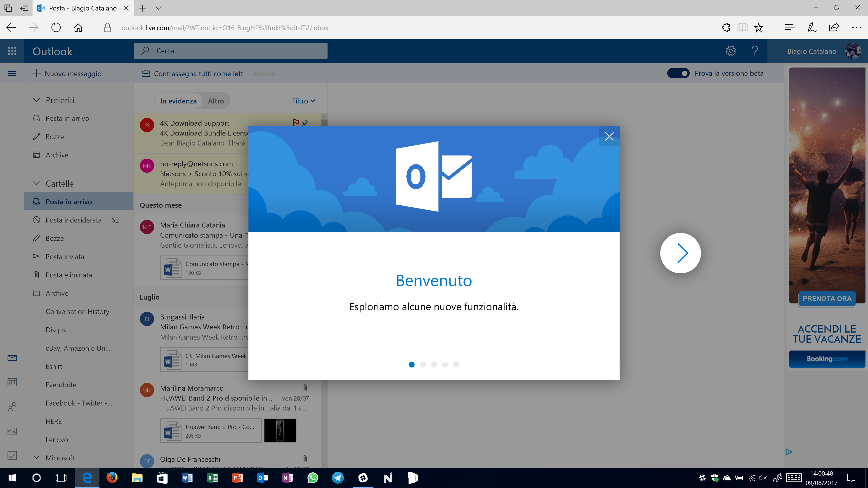Open new browser tab plus button

(x=143, y=8)
